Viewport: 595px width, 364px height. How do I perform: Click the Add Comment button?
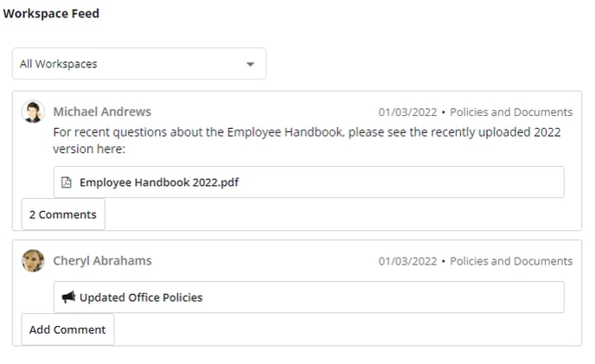coord(67,329)
